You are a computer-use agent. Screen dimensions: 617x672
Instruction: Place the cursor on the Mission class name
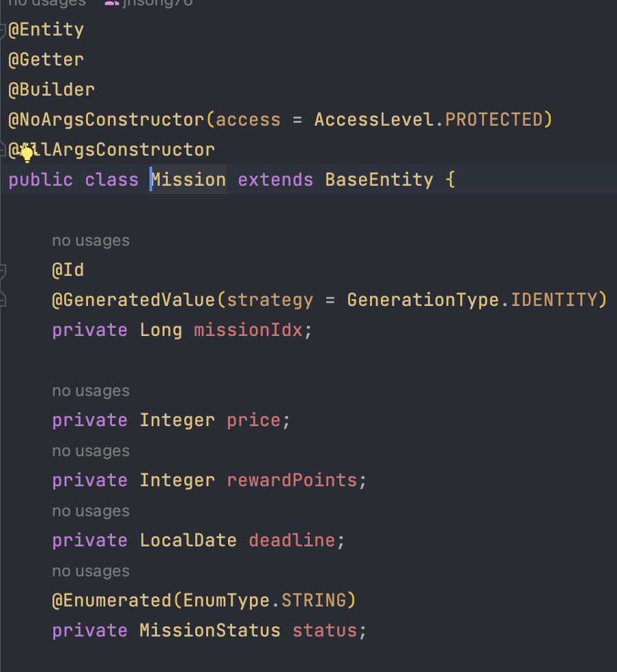point(188,180)
